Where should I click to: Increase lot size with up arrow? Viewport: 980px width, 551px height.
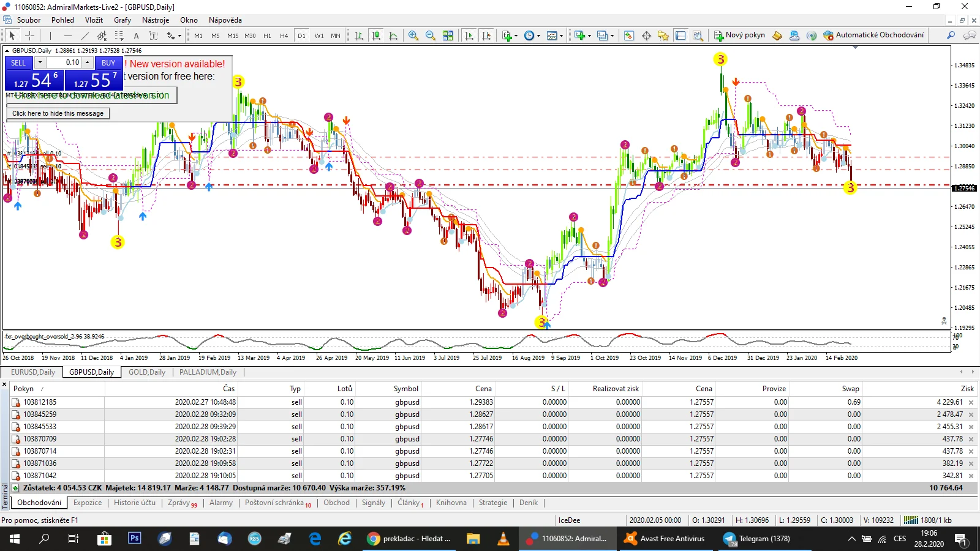[88, 62]
